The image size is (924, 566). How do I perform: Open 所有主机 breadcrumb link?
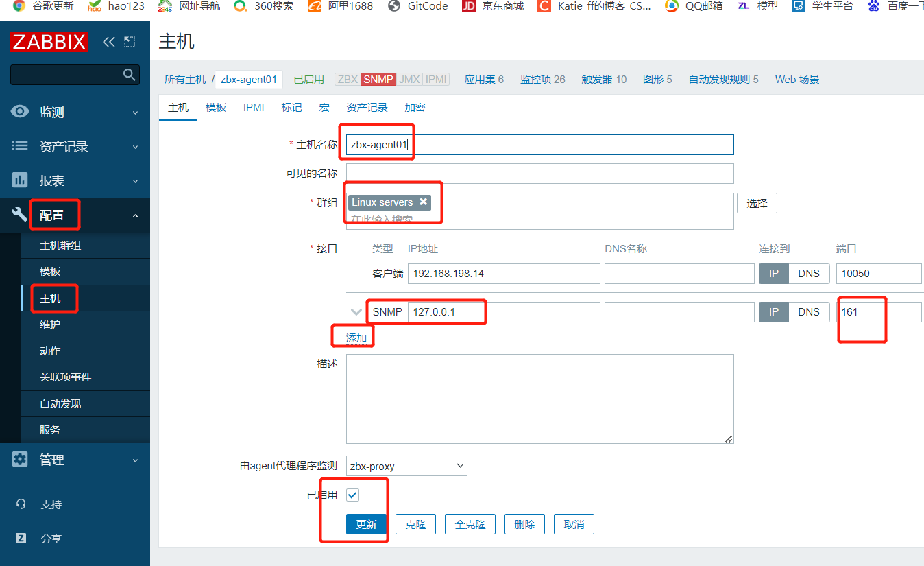185,80
